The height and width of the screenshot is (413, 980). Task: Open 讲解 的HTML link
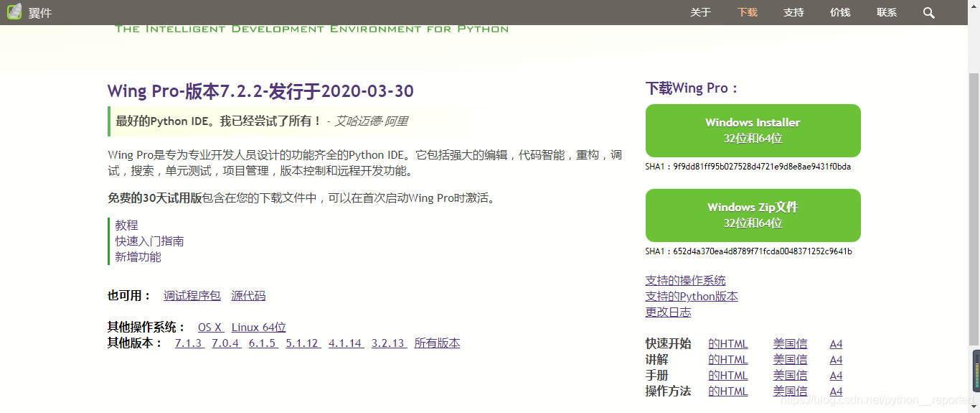(727, 360)
